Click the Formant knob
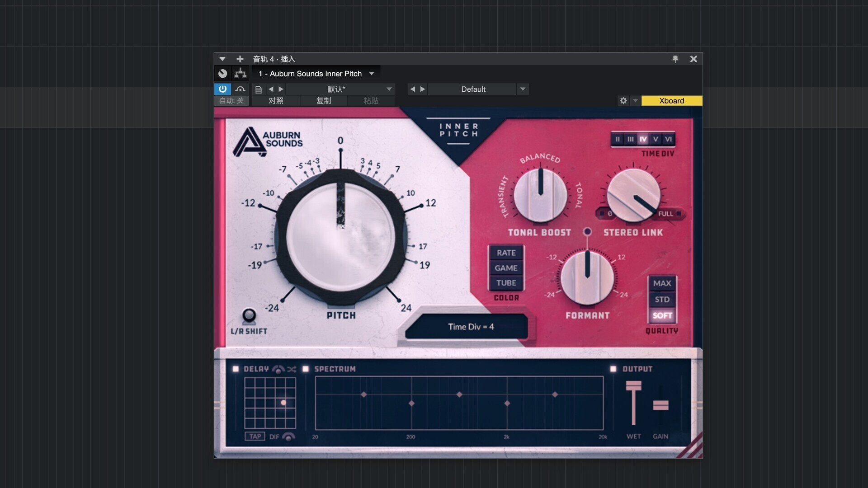This screenshot has width=868, height=488. [x=587, y=277]
